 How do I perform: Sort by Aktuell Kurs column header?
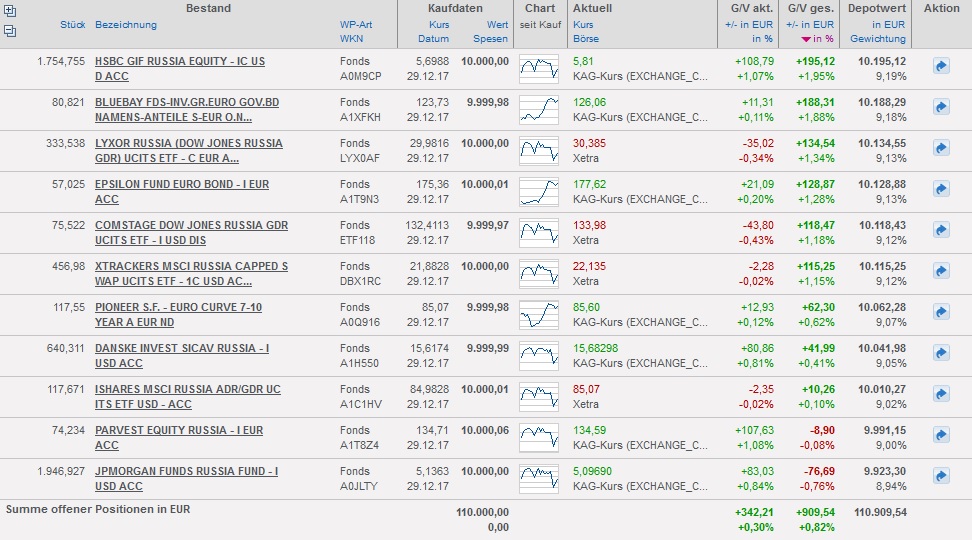click(583, 25)
